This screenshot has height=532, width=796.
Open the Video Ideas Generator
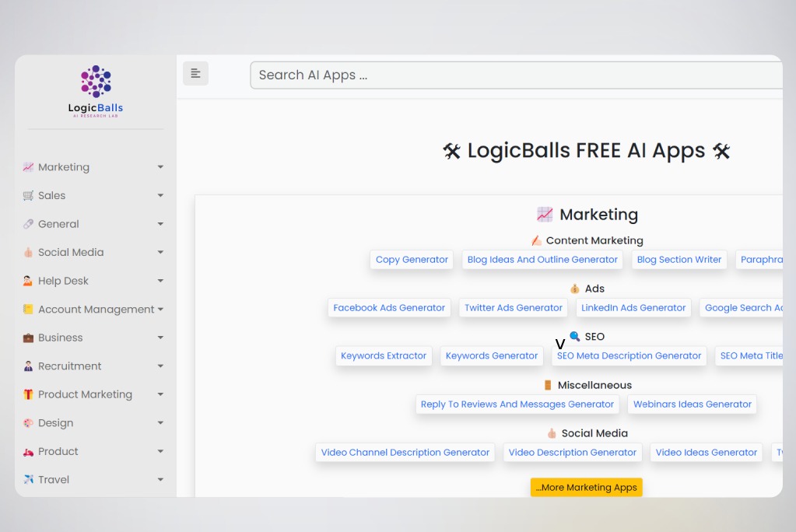click(707, 453)
